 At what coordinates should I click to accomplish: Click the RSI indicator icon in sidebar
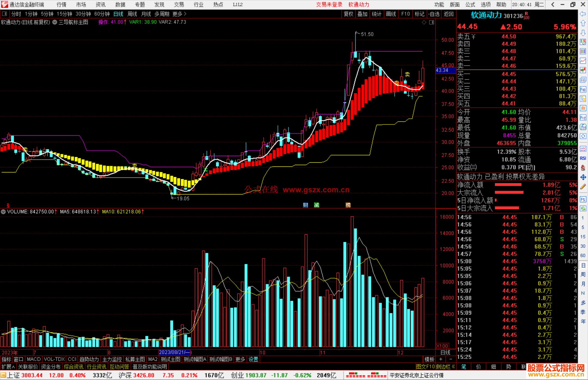click(x=583, y=158)
